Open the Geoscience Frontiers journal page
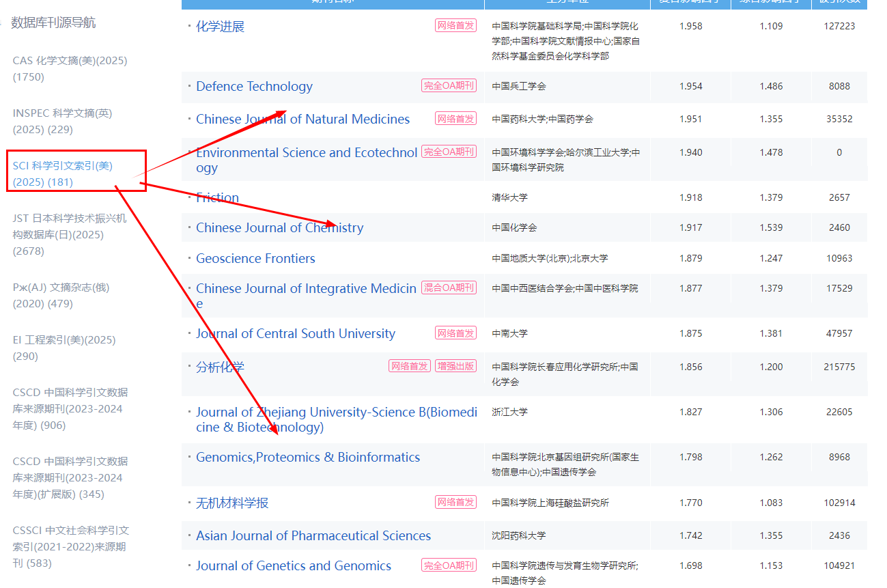 (255, 258)
